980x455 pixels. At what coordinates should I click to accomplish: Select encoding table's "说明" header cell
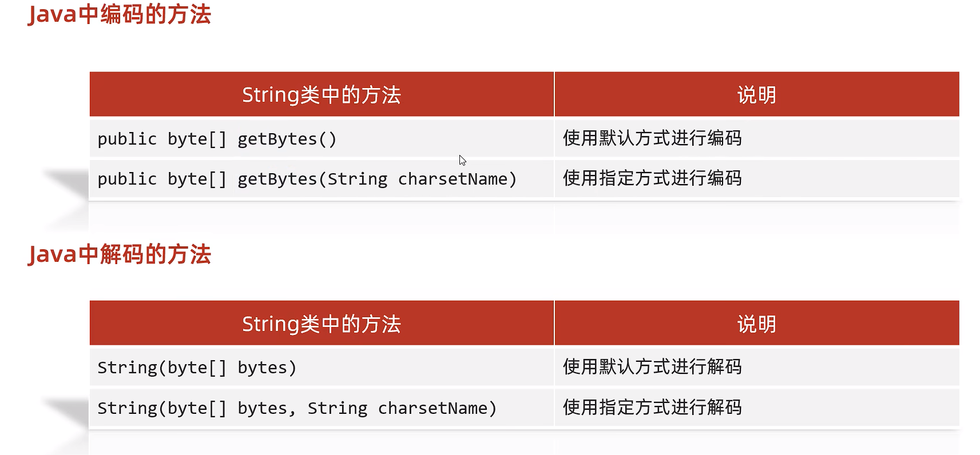756,95
